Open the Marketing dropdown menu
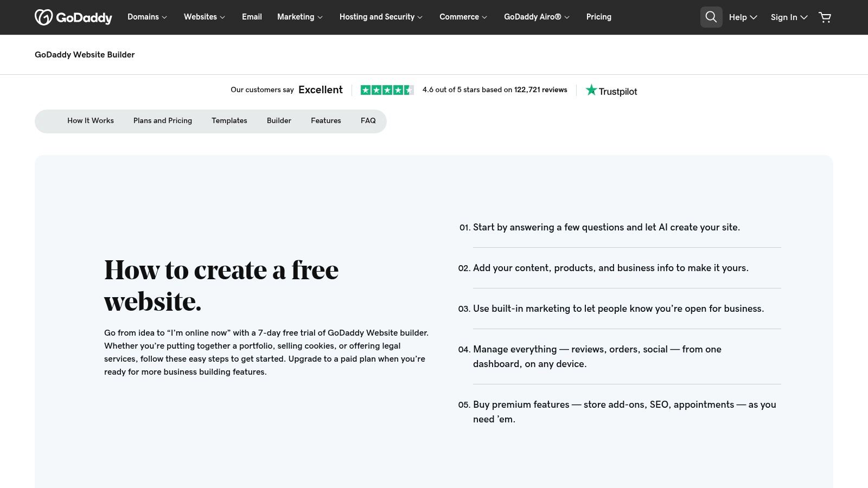 click(x=300, y=17)
